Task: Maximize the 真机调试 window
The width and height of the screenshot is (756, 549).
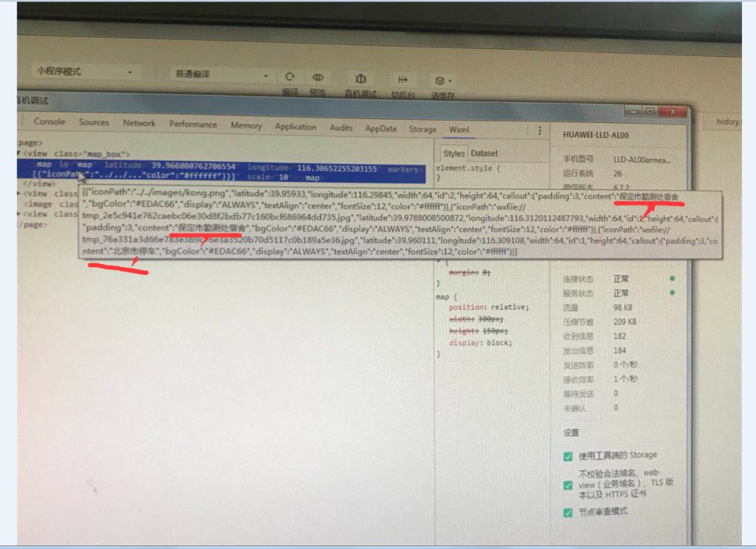Action: [650, 111]
